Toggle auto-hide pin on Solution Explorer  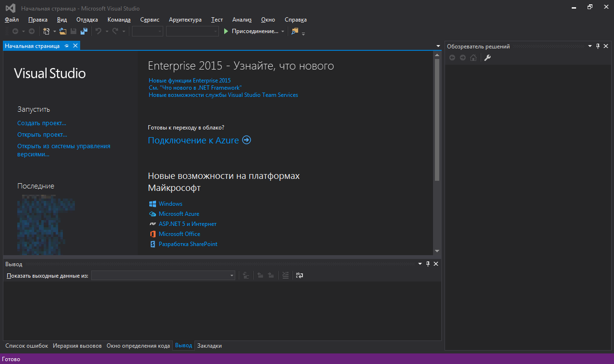coord(598,47)
